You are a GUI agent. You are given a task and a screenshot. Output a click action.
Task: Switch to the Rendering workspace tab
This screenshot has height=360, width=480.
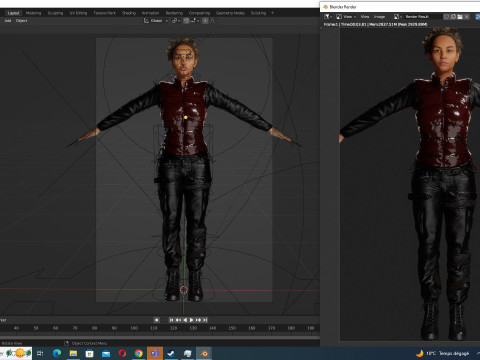pos(174,13)
